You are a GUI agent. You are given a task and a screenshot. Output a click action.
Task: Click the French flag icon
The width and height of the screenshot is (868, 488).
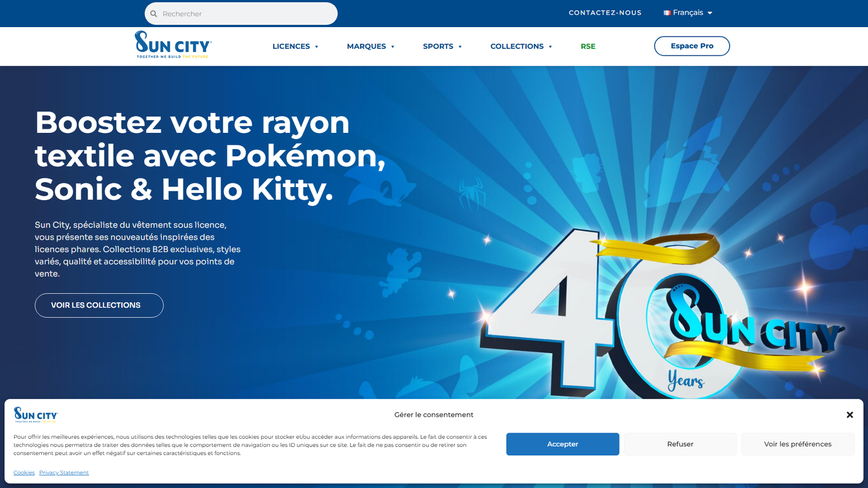point(667,13)
